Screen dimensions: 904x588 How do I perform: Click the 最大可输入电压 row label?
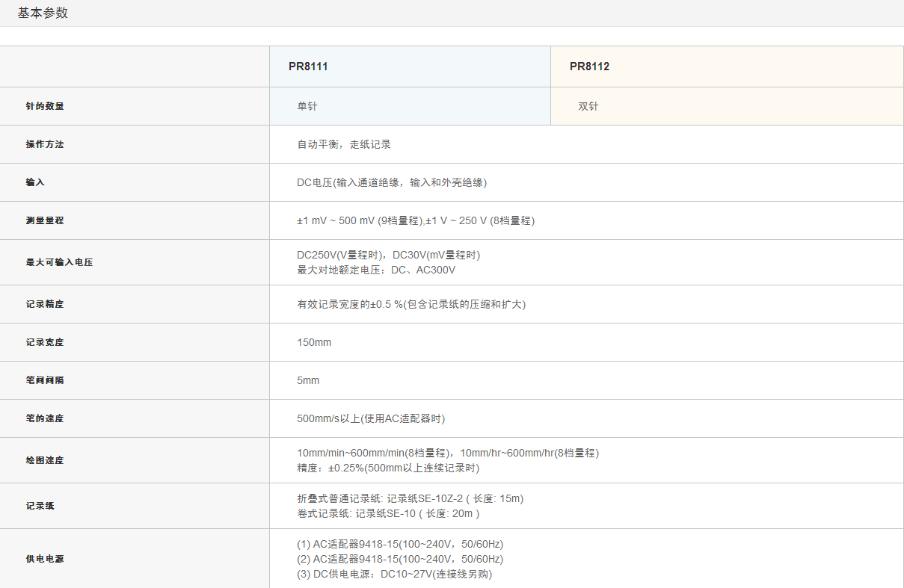[x=59, y=262]
